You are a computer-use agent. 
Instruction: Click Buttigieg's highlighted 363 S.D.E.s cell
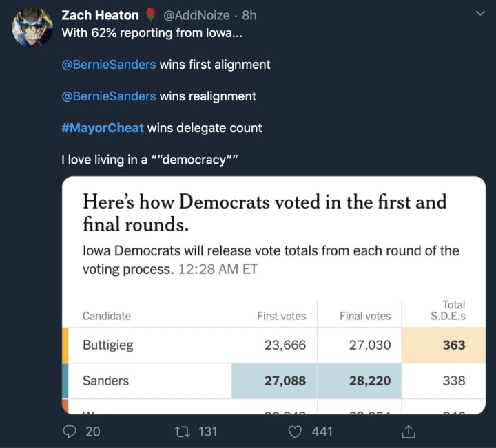[x=444, y=345]
